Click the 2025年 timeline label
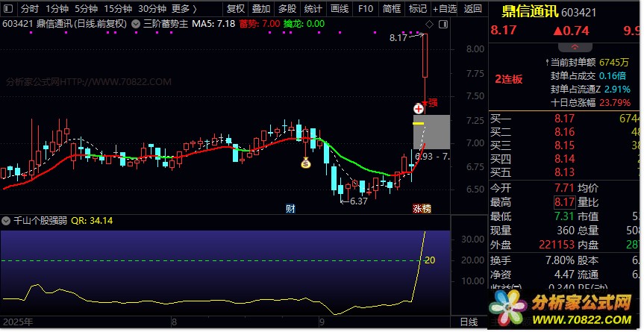The height and width of the screenshot is (332, 644). point(18,322)
